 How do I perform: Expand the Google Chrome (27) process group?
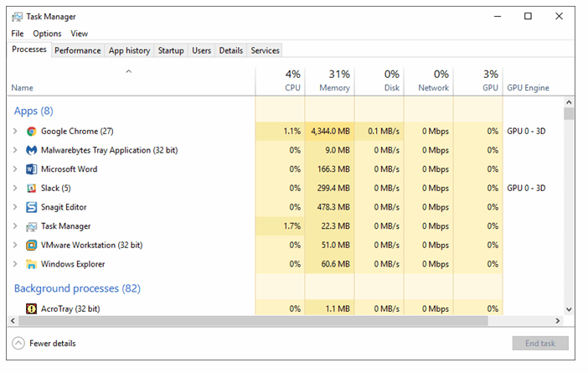pos(15,131)
